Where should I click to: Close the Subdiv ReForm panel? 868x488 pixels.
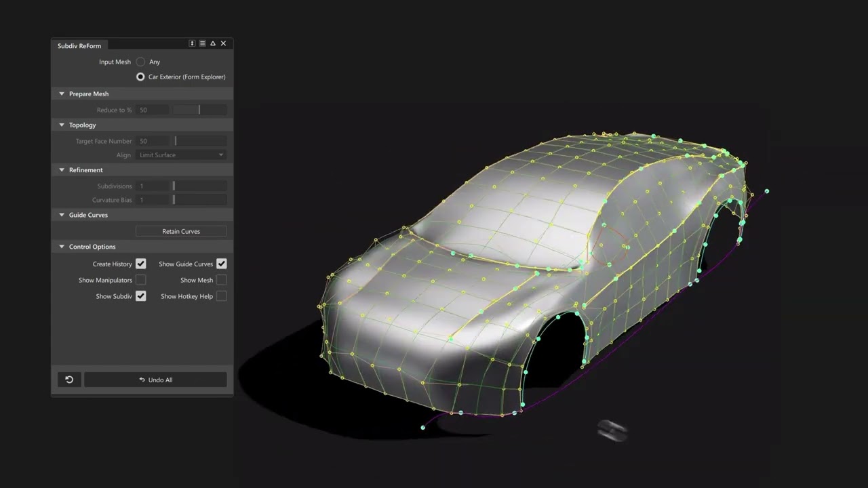pos(223,43)
